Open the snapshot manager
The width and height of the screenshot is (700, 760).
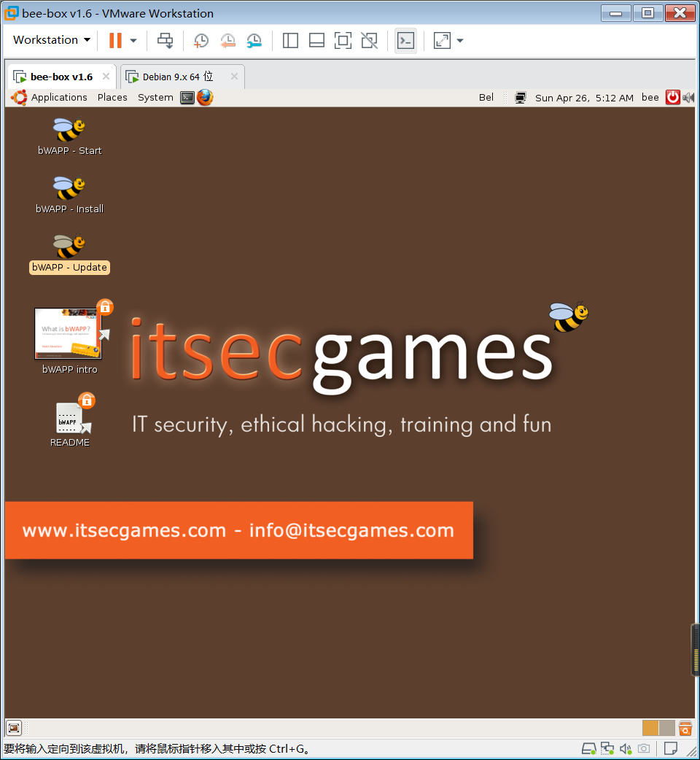[x=254, y=41]
